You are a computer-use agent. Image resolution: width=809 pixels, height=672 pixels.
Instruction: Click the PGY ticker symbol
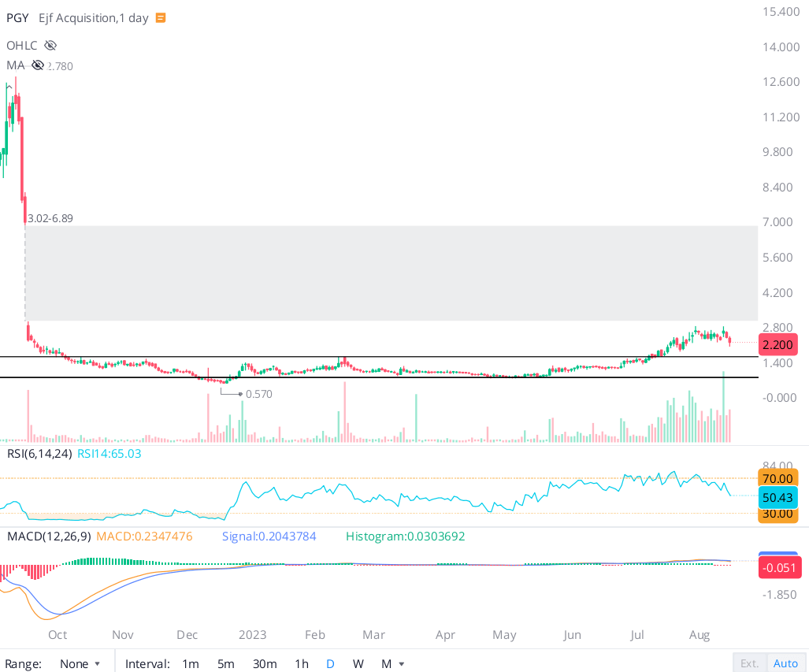[17, 17]
